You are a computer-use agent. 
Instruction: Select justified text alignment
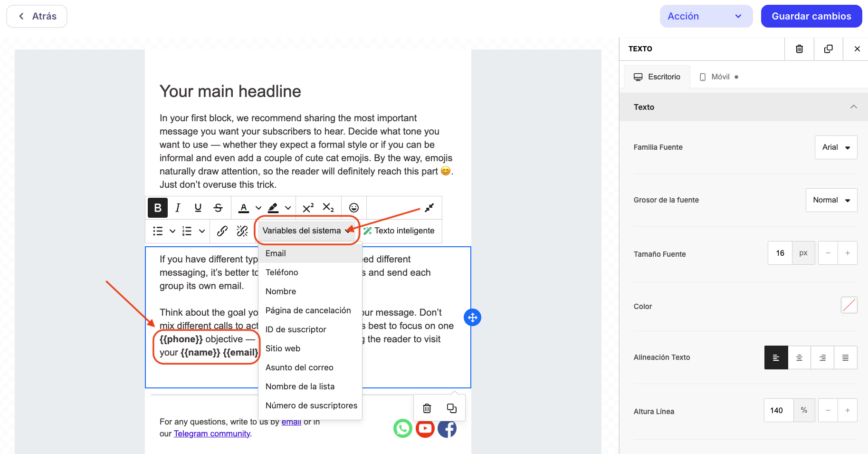(x=845, y=358)
